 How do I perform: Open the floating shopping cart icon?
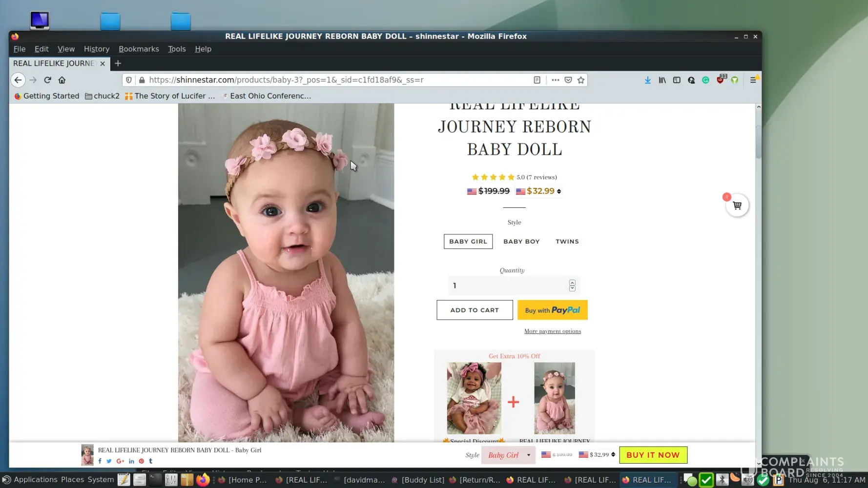pos(737,205)
